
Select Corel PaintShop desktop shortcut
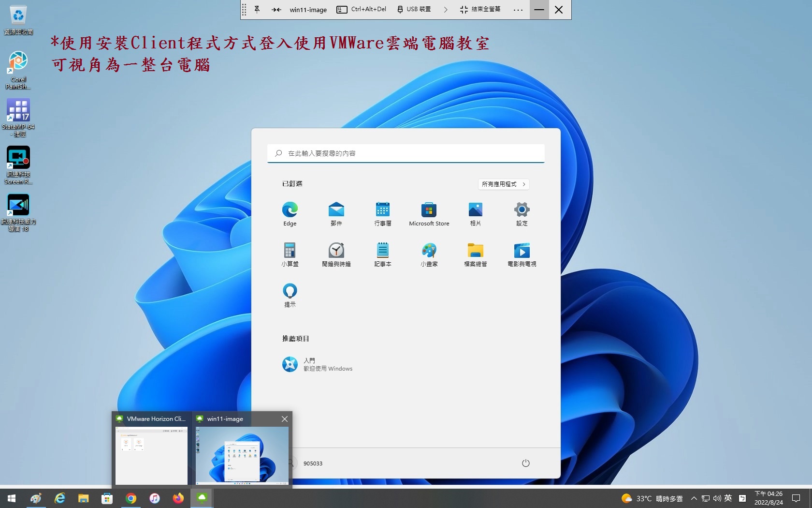pos(18,70)
